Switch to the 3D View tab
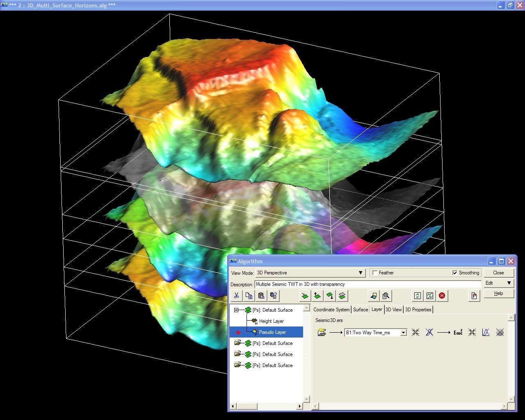Image resolution: width=525 pixels, height=420 pixels. pyautogui.click(x=393, y=310)
